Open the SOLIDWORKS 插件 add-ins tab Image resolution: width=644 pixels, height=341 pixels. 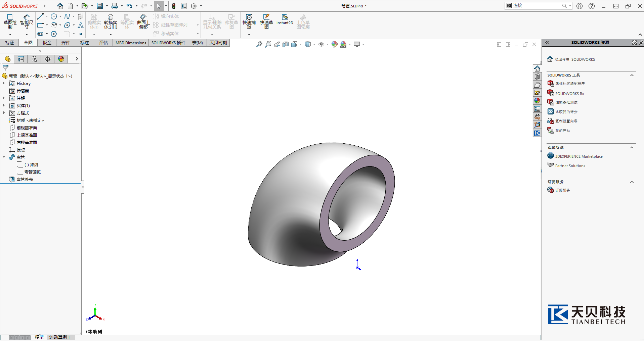coord(168,43)
